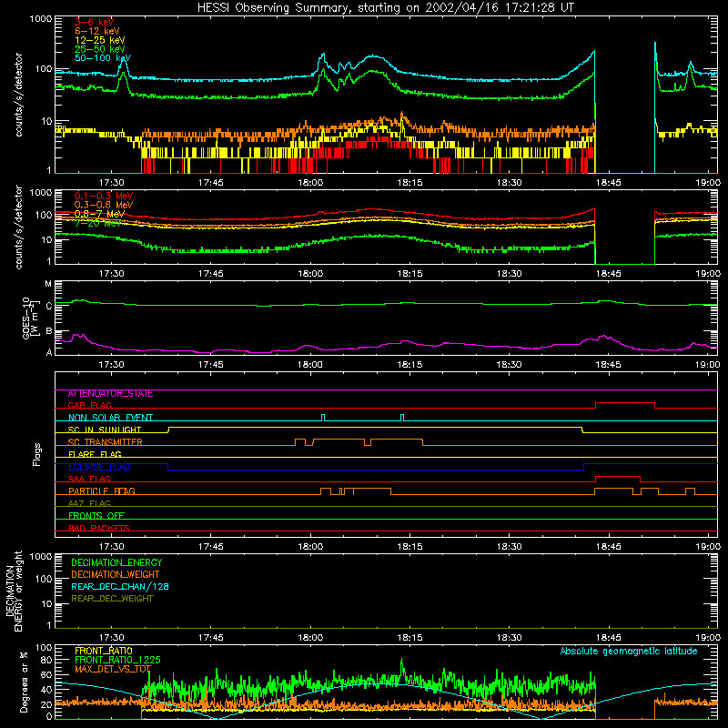Click the HESSI Observing Summary title
Screen dimensions: 728x728
(x=385, y=7)
